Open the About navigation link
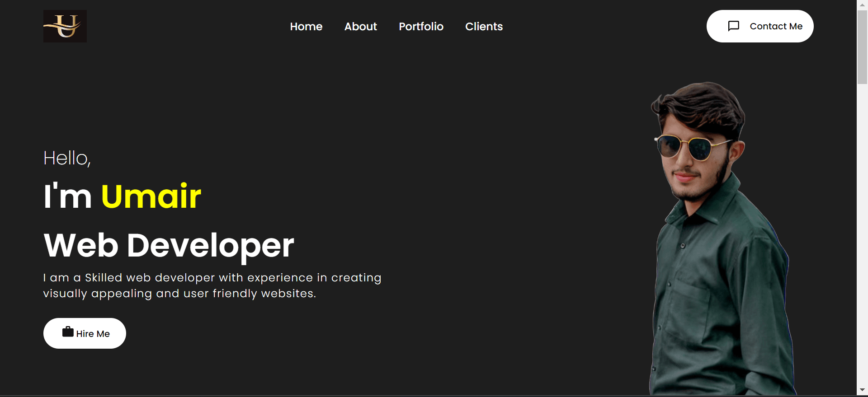This screenshot has height=397, width=868. pyautogui.click(x=360, y=27)
